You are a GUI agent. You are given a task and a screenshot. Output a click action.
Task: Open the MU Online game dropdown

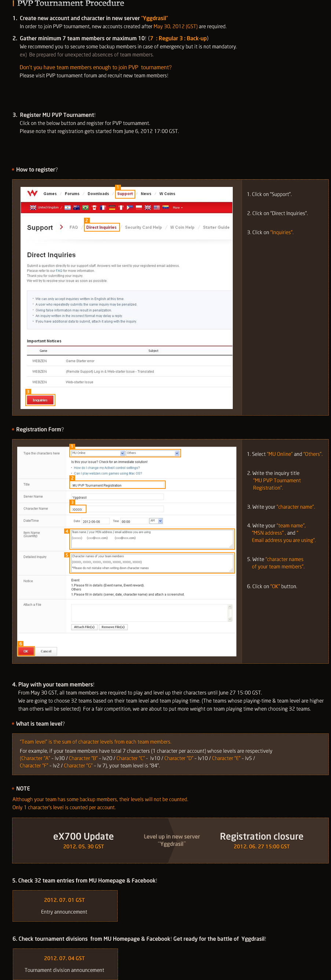tap(98, 453)
